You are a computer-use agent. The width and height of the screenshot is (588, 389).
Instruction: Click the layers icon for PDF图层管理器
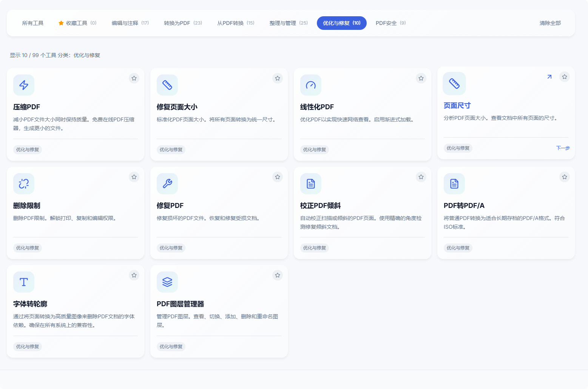pos(167,282)
